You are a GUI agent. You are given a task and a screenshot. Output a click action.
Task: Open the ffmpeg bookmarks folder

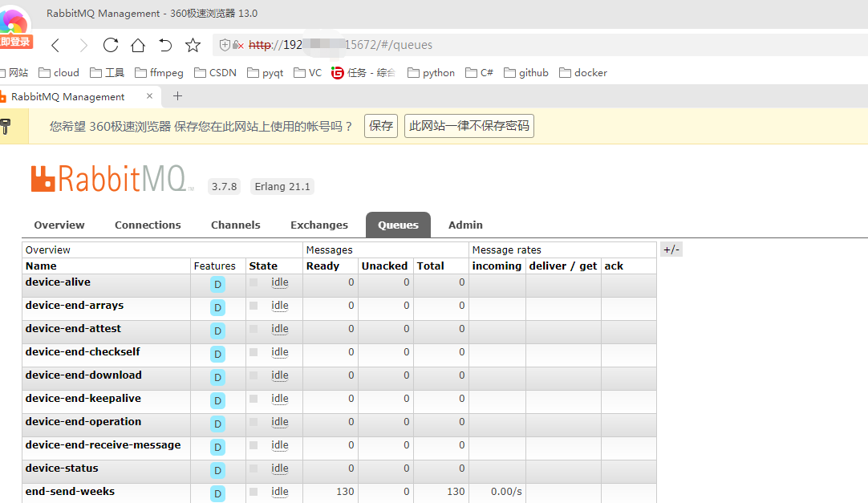click(159, 72)
